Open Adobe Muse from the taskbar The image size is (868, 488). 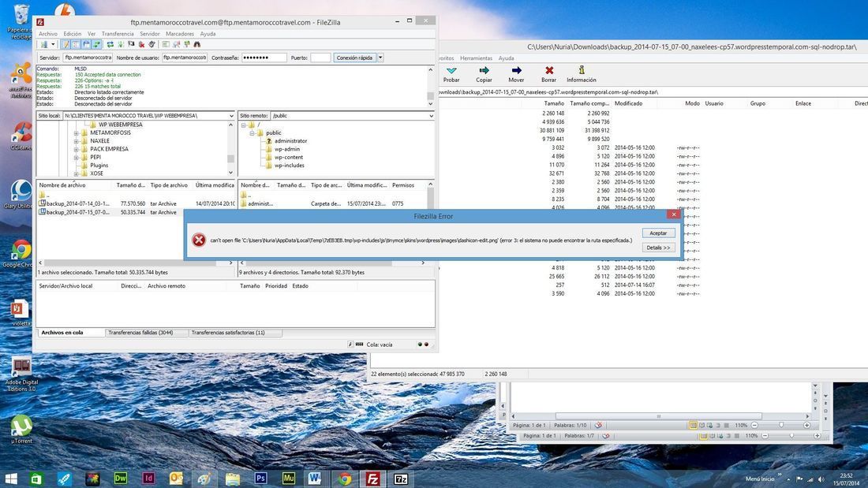[x=288, y=478]
